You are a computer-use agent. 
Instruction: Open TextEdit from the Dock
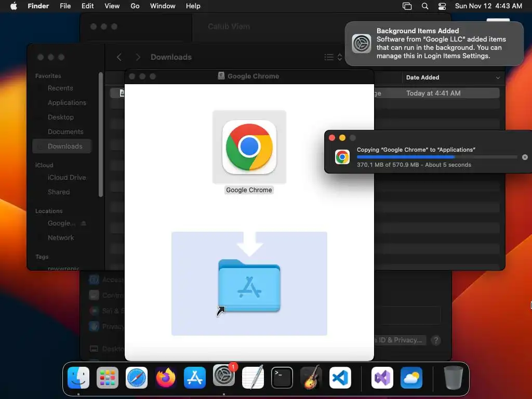click(253, 378)
